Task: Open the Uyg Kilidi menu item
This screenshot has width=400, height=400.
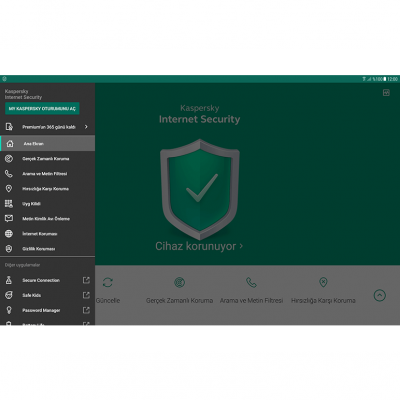Action: (x=47, y=204)
